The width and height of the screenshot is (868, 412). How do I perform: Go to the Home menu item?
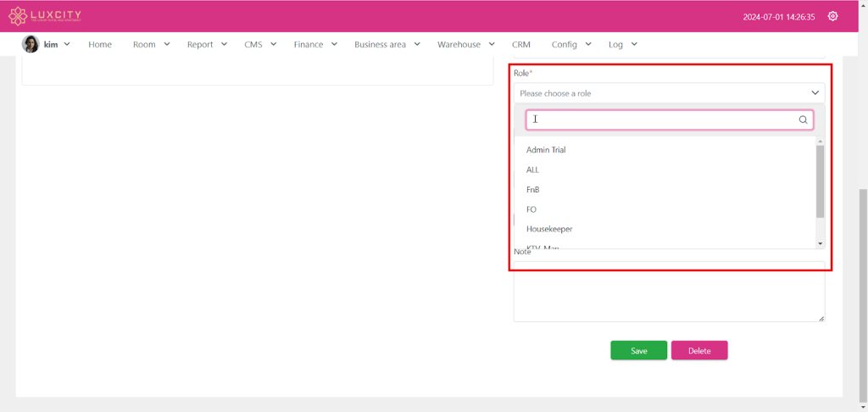(100, 44)
